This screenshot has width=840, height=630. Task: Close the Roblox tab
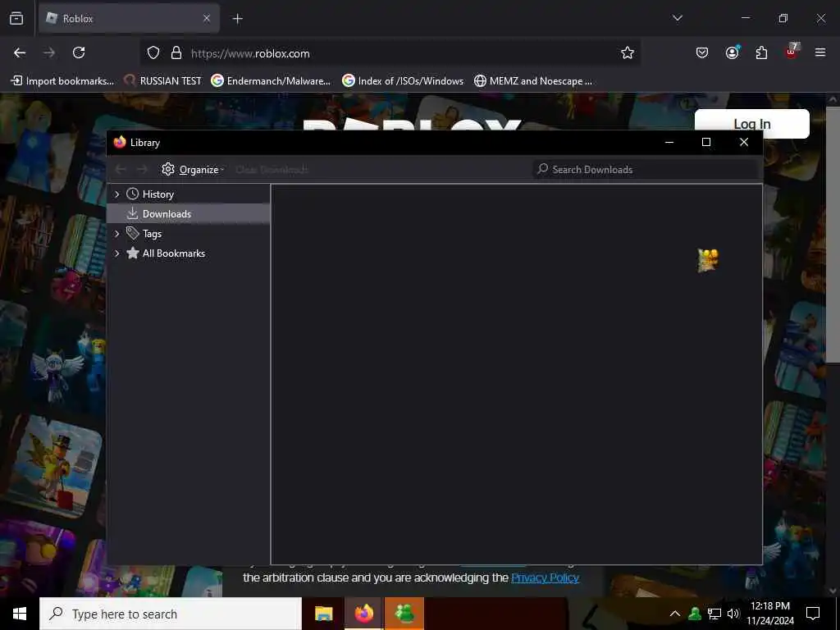click(207, 18)
